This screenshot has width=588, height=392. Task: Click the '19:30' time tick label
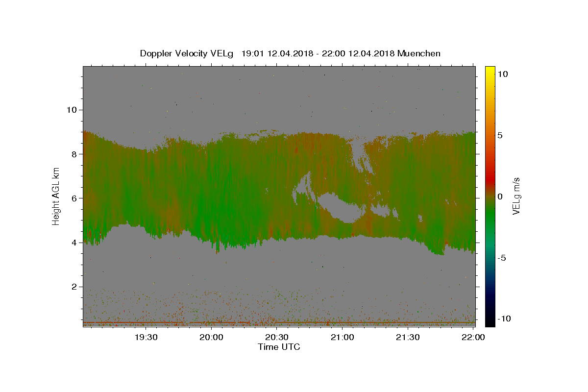pos(146,337)
